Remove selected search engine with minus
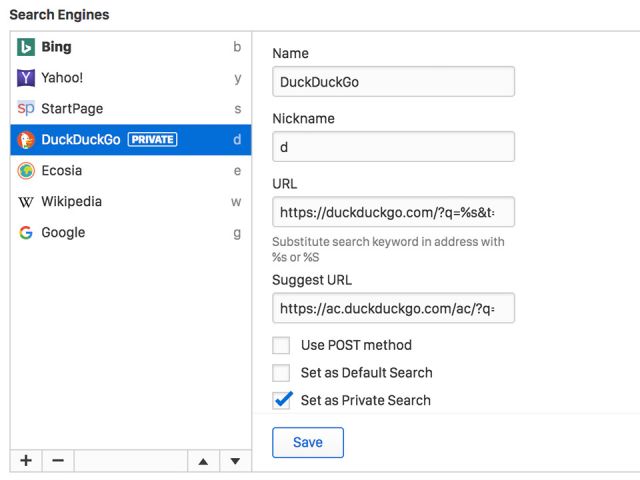 (x=58, y=460)
